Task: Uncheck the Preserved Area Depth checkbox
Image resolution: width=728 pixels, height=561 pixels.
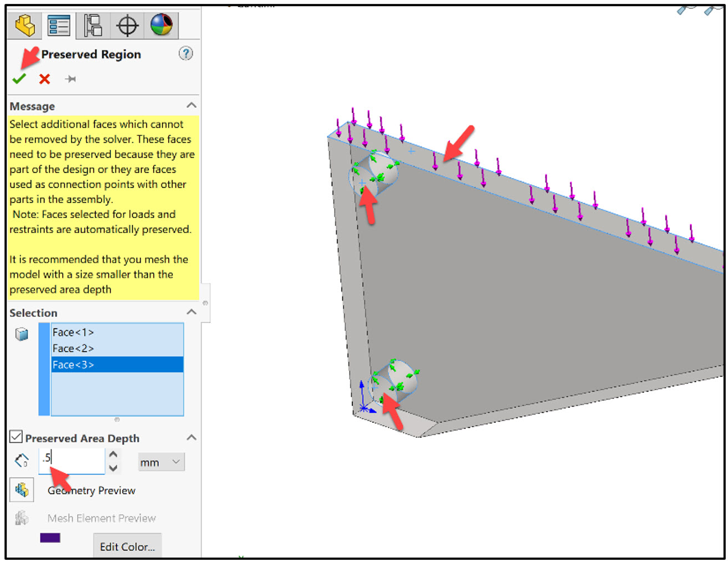Action: (x=15, y=437)
